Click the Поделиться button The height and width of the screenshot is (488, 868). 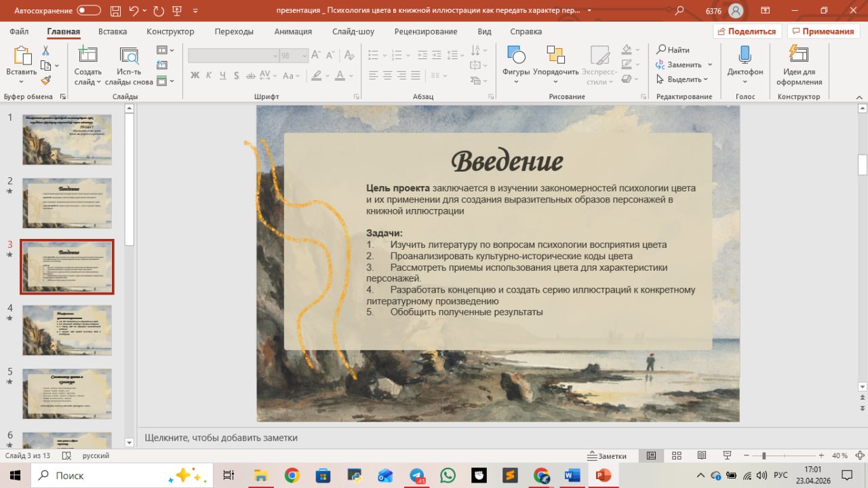(x=747, y=31)
